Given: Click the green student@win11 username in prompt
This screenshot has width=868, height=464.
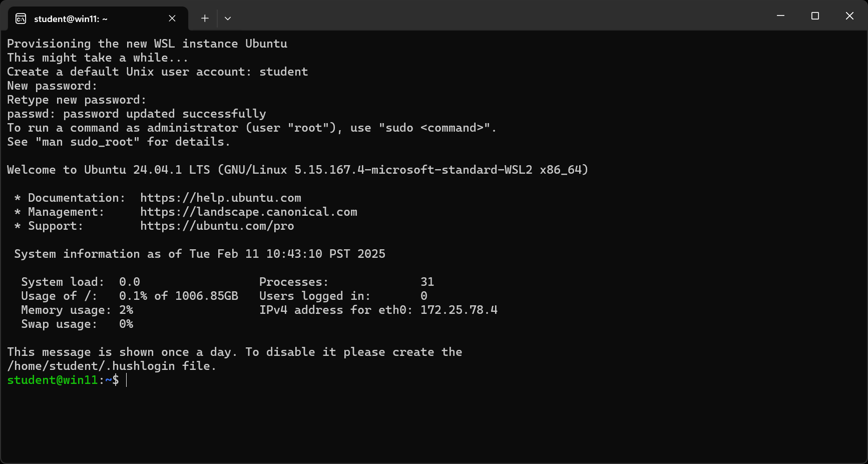Looking at the screenshot, I should 53,380.
